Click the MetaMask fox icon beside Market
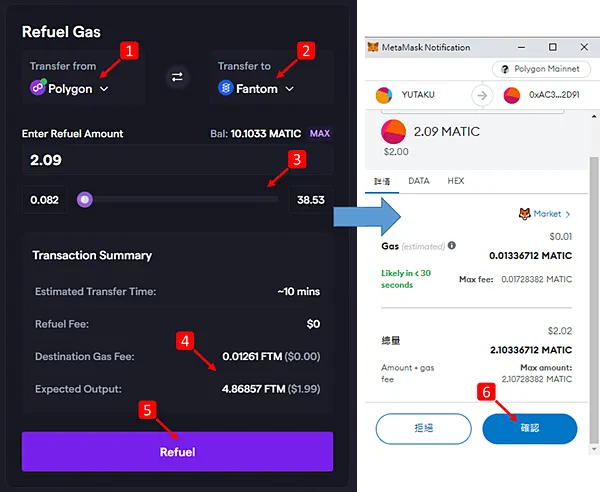Image resolution: width=600 pixels, height=492 pixels. (x=524, y=213)
